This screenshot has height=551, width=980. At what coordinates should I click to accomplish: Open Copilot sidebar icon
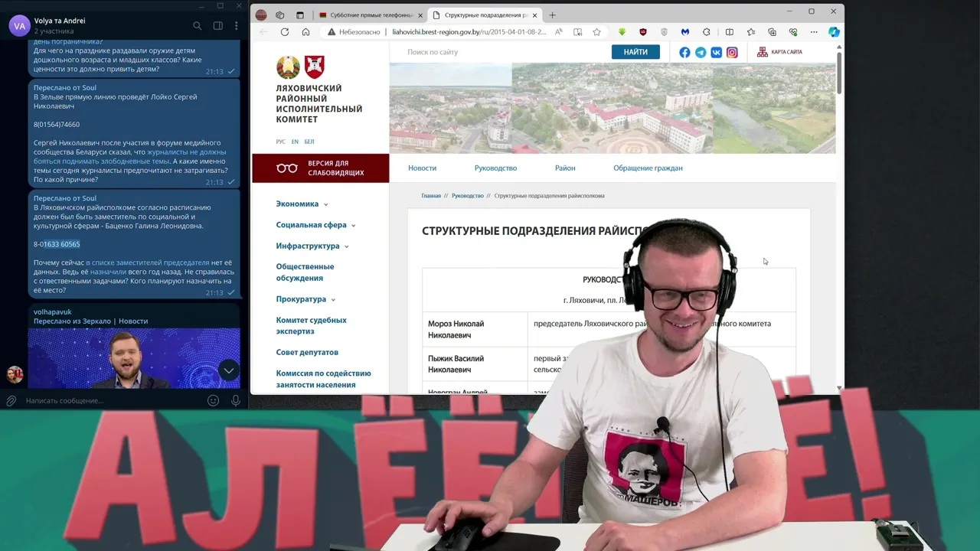coord(834,32)
